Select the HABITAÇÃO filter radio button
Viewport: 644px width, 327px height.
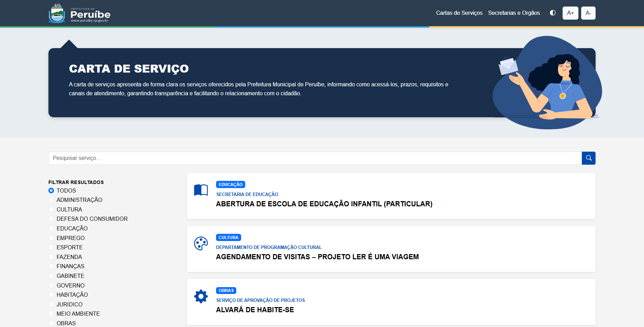51,295
